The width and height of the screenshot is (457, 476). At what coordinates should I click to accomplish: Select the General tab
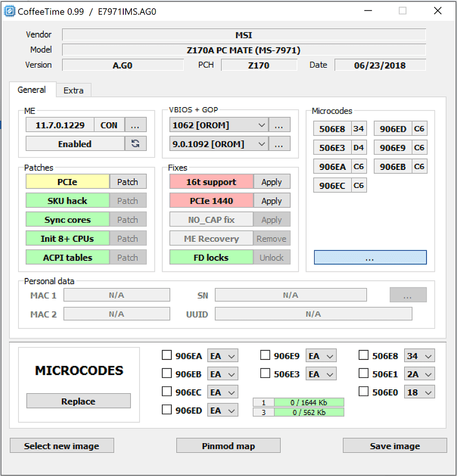pos(32,90)
